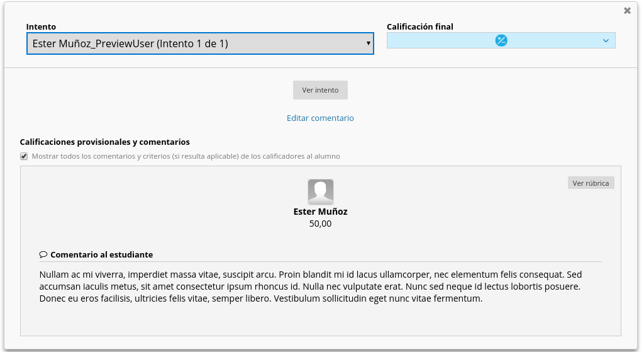Open the 'Editar comentario' link

[320, 118]
